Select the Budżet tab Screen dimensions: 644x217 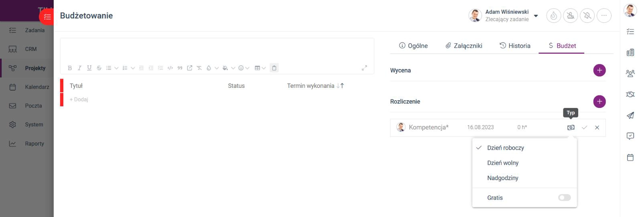pos(562,46)
